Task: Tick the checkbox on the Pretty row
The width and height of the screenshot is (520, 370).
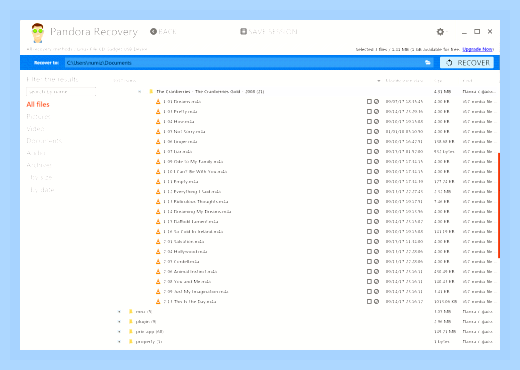Action: (369, 112)
